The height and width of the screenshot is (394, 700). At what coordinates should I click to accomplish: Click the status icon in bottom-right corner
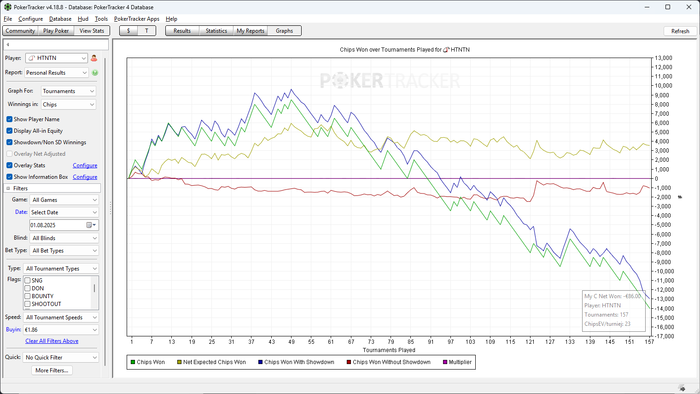[x=682, y=388]
